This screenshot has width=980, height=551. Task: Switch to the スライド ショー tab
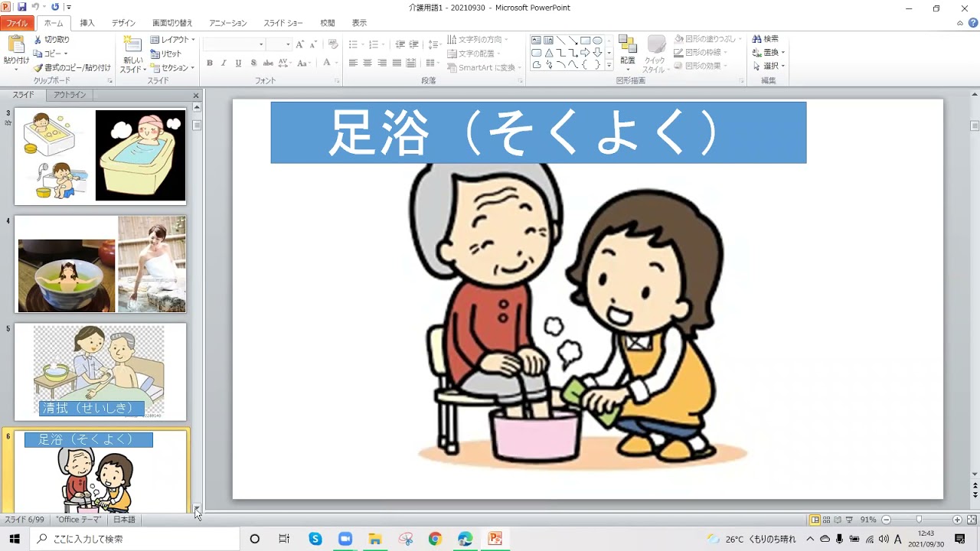(283, 24)
